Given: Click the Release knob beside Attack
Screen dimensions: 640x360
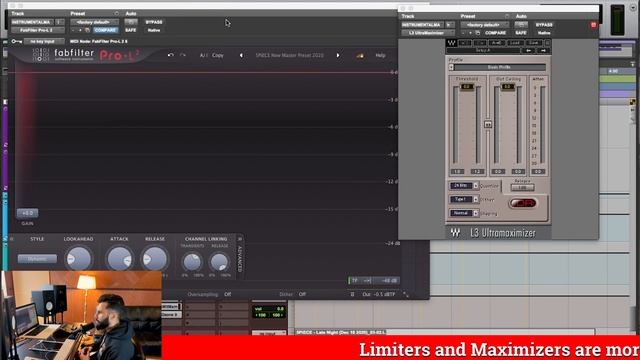Looking at the screenshot, I should pyautogui.click(x=155, y=258).
